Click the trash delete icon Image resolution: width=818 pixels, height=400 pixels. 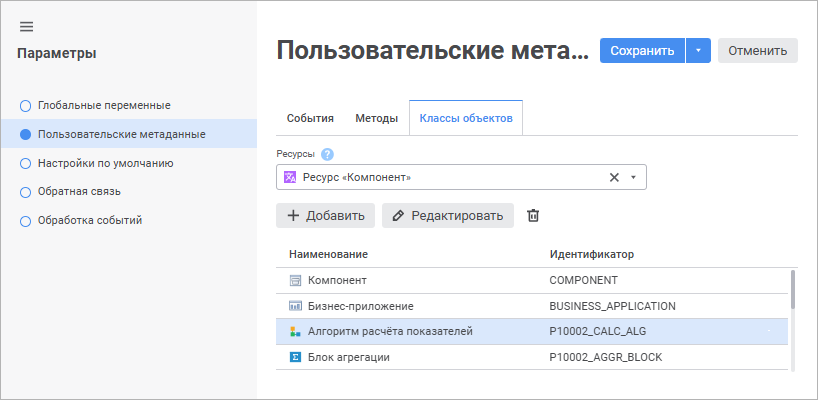[533, 215]
